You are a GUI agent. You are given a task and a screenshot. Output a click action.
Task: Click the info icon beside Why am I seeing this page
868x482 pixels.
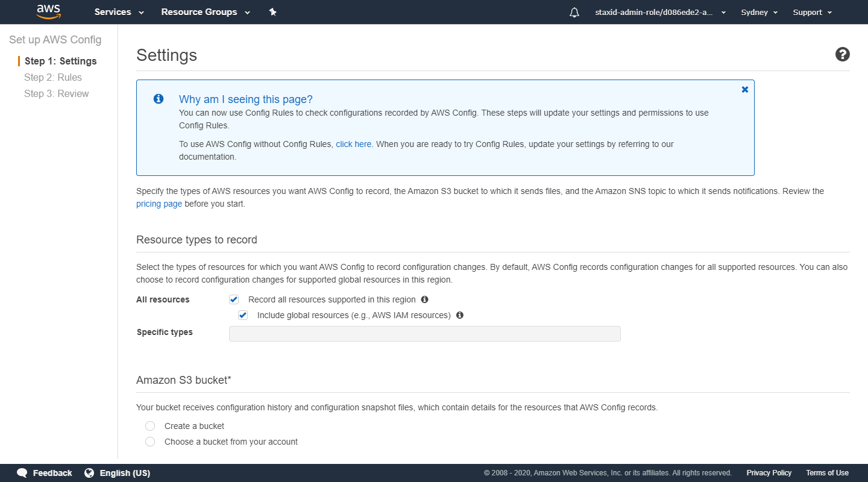point(159,99)
